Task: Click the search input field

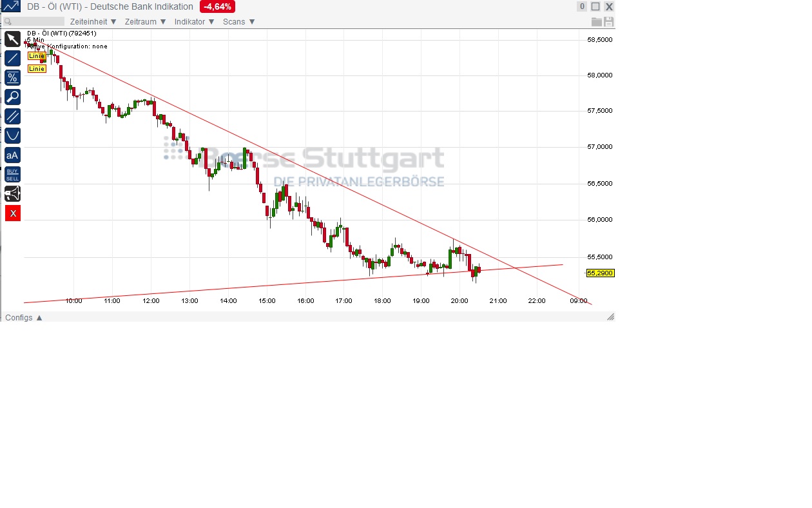Action: (x=35, y=21)
